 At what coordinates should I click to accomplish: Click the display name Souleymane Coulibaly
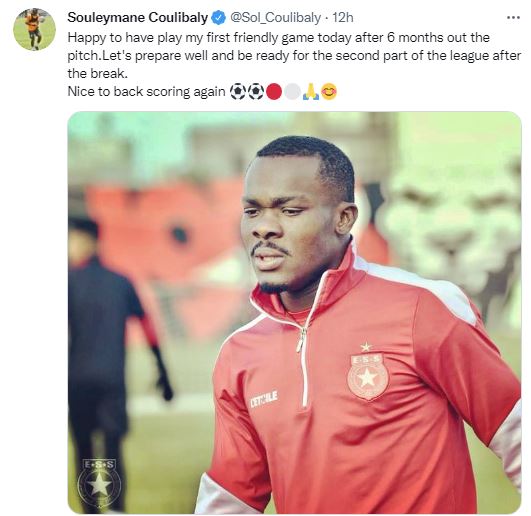pyautogui.click(x=137, y=18)
